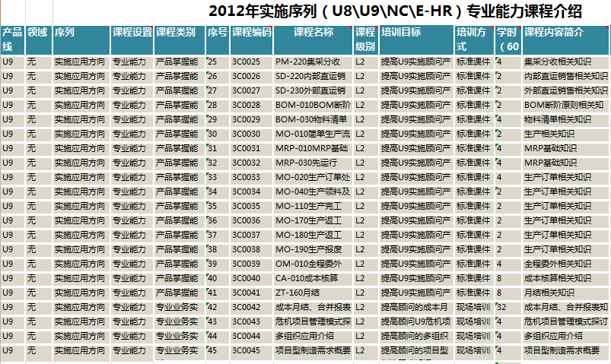
Task: Select course code cell 3C0043
Action: (x=251, y=321)
